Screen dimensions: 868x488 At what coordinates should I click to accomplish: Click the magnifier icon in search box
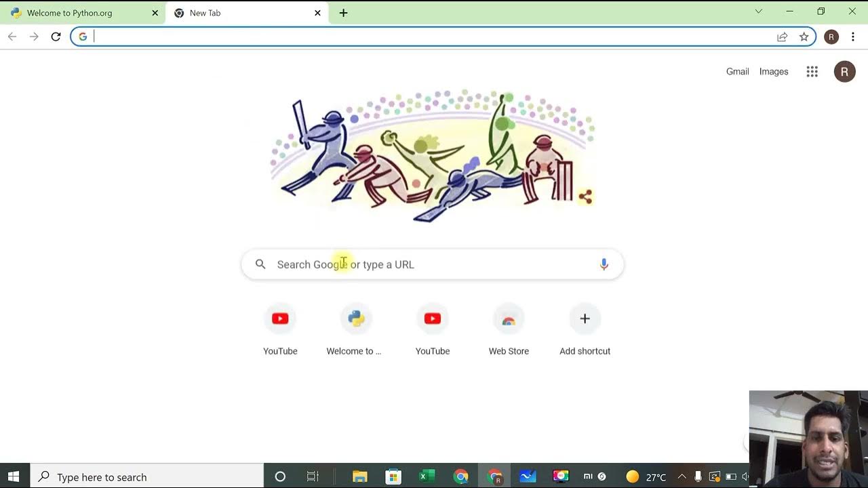click(x=260, y=264)
